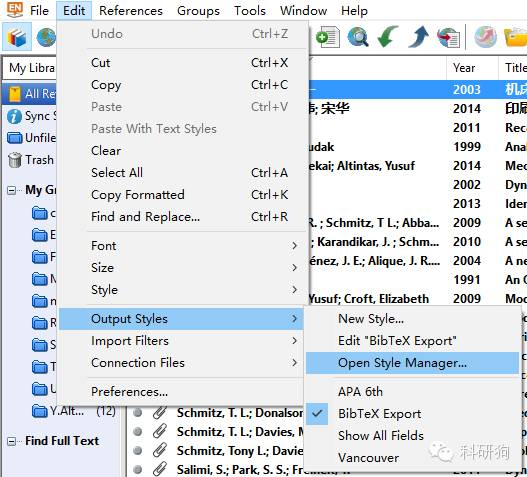
Task: Click paperclip icon in Schmitz, Tony L. row
Action: pos(160,450)
